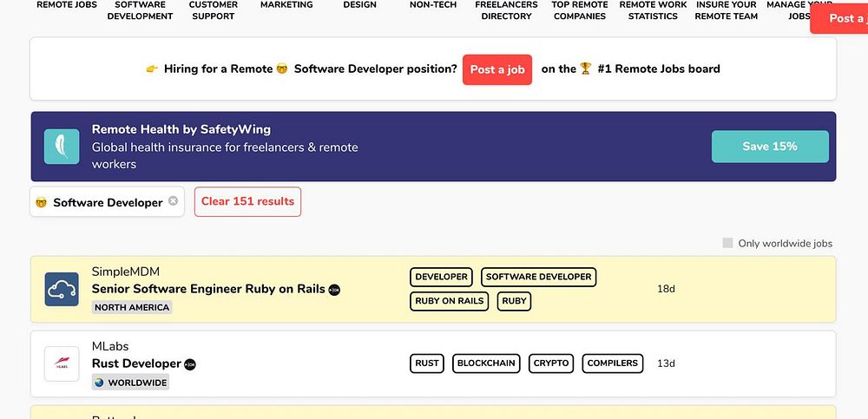This screenshot has height=419, width=868.
Task: Click Post a job in hiring banner
Action: point(497,69)
